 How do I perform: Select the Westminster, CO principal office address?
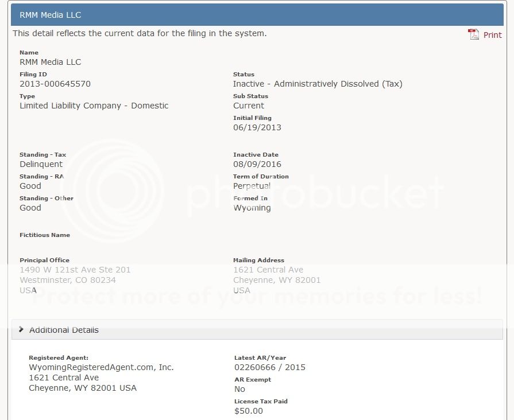68,280
